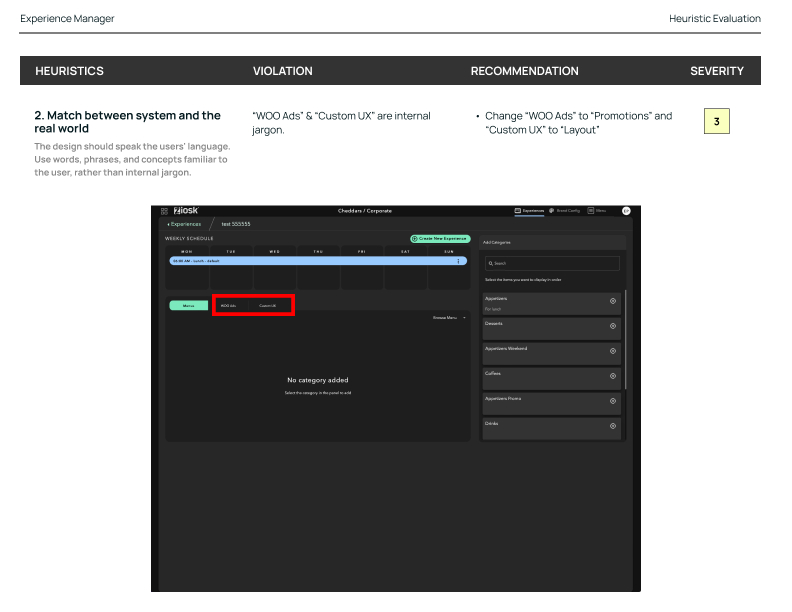
Task: Click the add icon on Appetizers Weekend
Action: click(x=613, y=351)
